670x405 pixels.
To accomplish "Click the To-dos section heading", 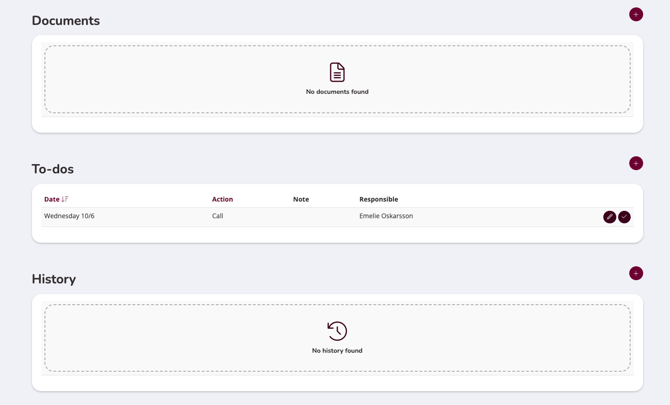I will (x=53, y=169).
